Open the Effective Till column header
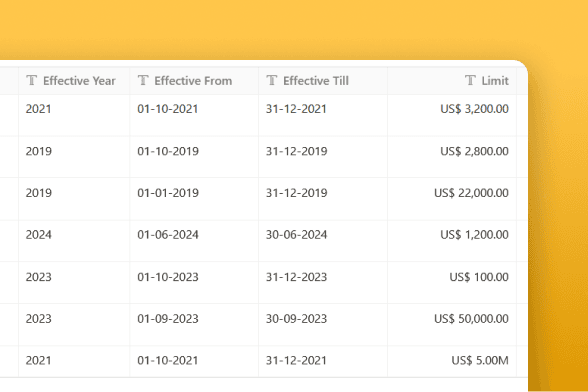Viewport: 588px width, 392px height. tap(323, 81)
